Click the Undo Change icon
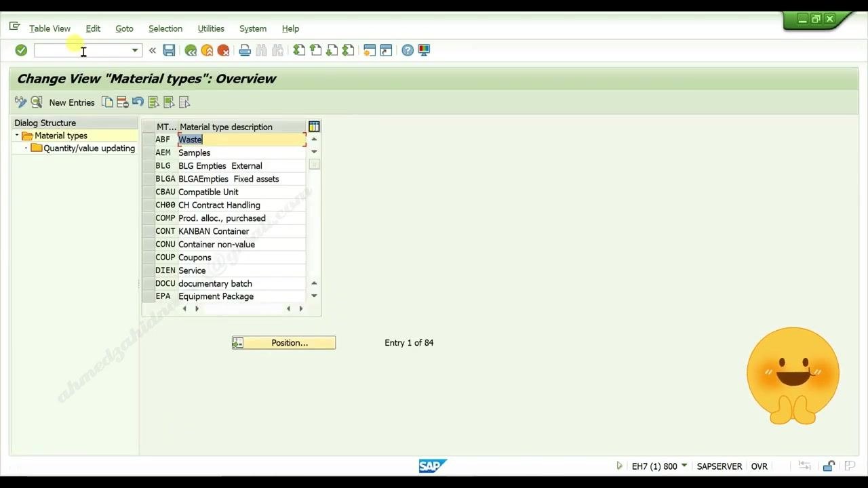The width and height of the screenshot is (868, 488). point(138,102)
